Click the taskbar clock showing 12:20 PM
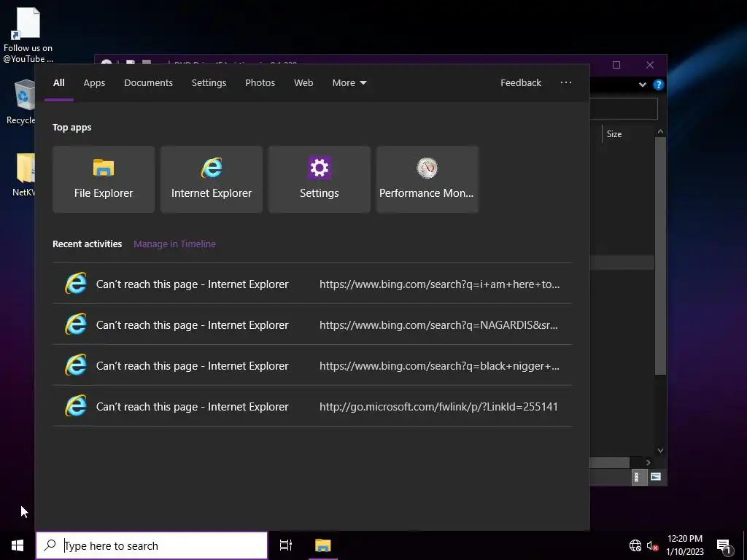This screenshot has height=560, width=747. click(684, 545)
